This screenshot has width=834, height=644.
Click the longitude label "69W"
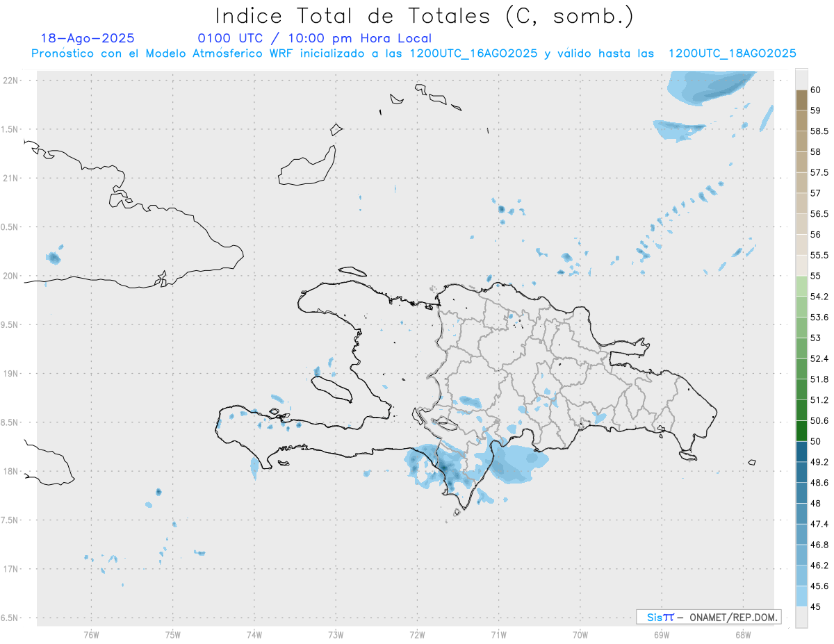click(x=662, y=635)
